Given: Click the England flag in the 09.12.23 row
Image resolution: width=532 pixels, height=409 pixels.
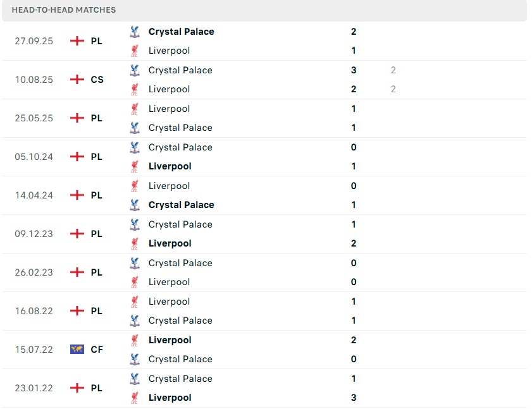Looking at the screenshot, I should pyautogui.click(x=77, y=233).
